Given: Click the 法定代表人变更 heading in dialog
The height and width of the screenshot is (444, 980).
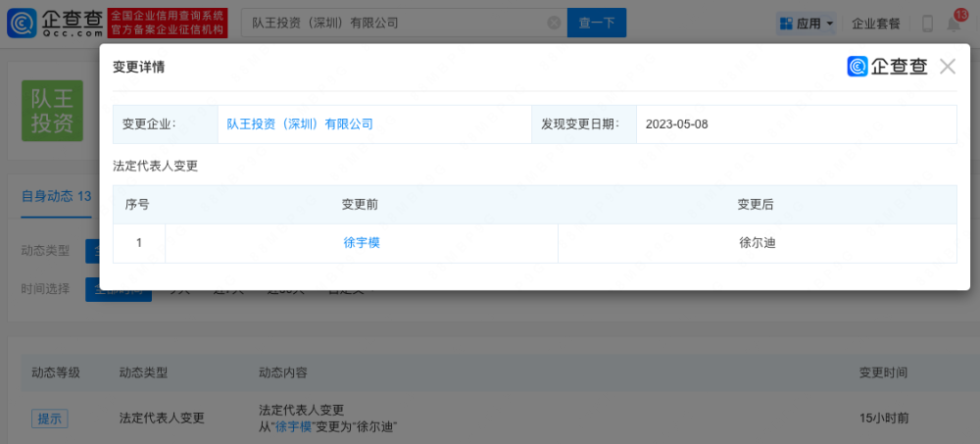Looking at the screenshot, I should click(x=156, y=167).
